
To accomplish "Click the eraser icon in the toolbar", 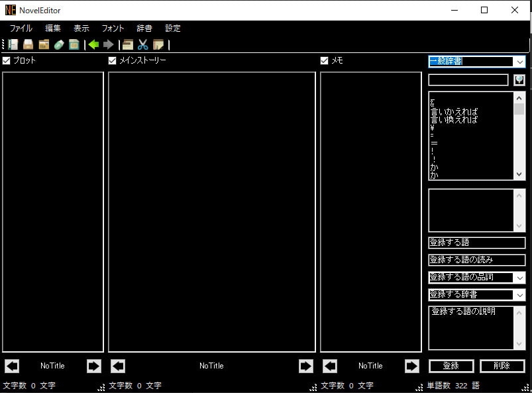I will point(59,44).
